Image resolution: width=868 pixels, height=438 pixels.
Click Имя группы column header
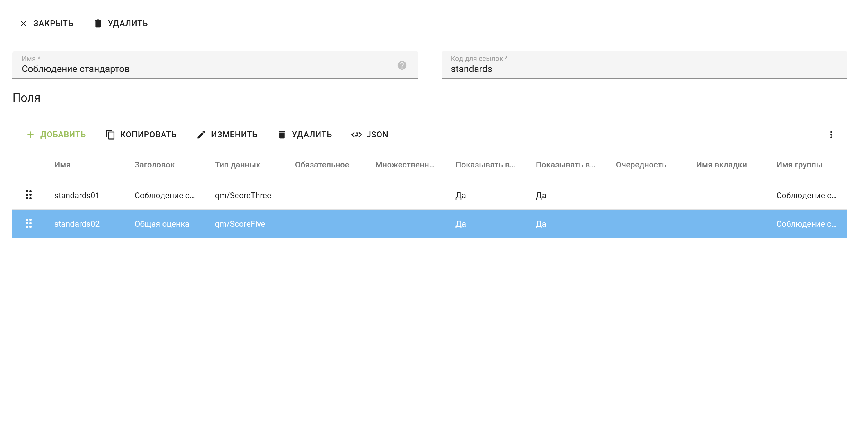[x=799, y=165]
